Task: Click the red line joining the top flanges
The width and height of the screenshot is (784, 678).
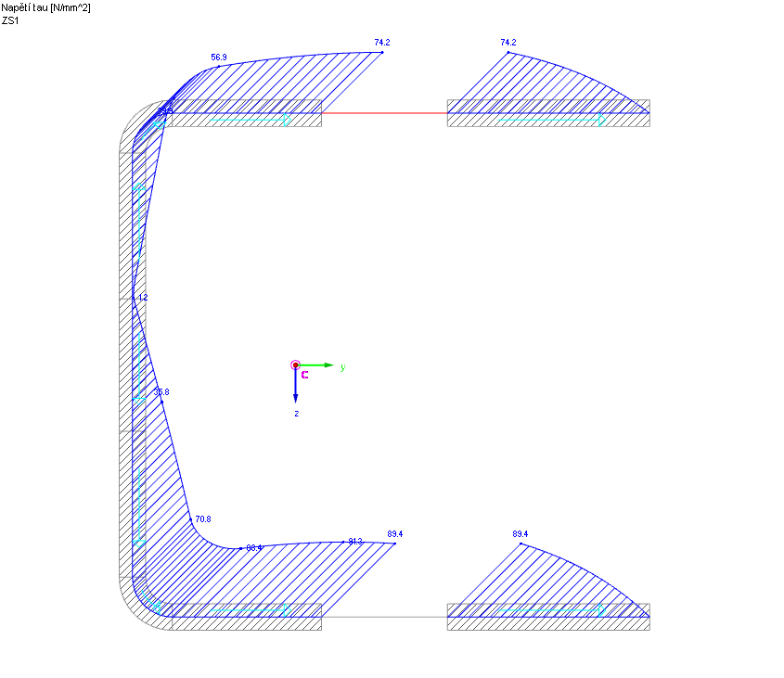Action: click(x=384, y=113)
